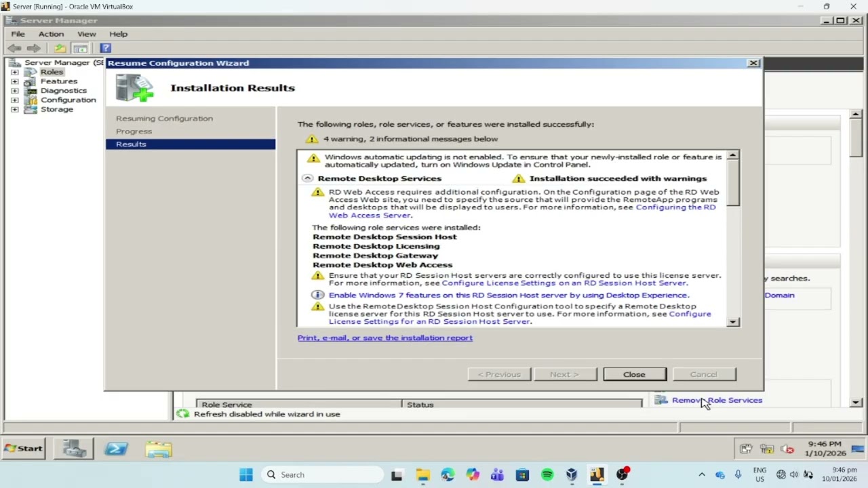Select the Results wizard step
Image resolution: width=868 pixels, height=488 pixels.
pos(191,144)
